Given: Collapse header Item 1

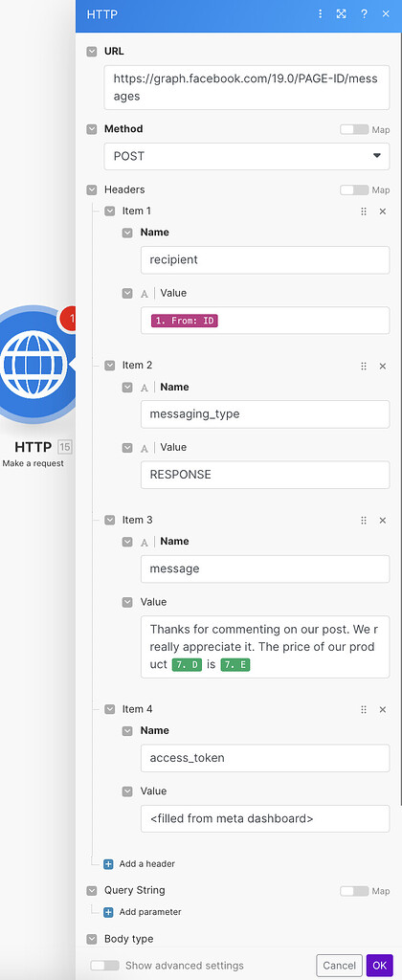Looking at the screenshot, I should tap(110, 212).
